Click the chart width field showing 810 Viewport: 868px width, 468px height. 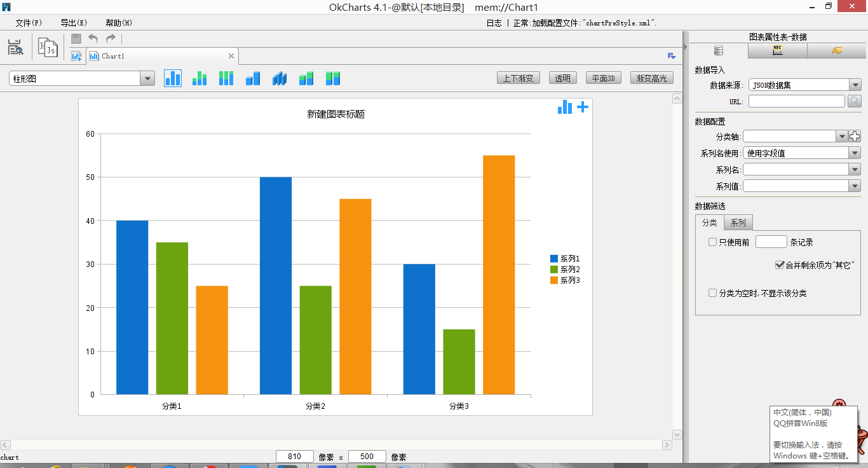pos(295,457)
